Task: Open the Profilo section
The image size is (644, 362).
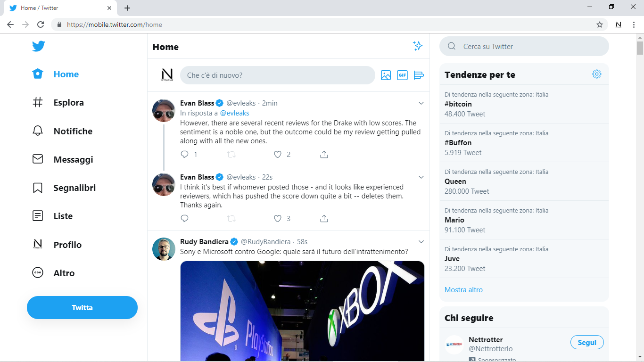Action: point(67,245)
